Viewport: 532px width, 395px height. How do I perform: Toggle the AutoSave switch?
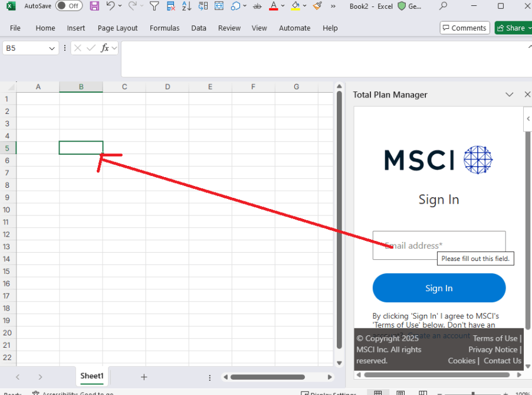pyautogui.click(x=69, y=6)
